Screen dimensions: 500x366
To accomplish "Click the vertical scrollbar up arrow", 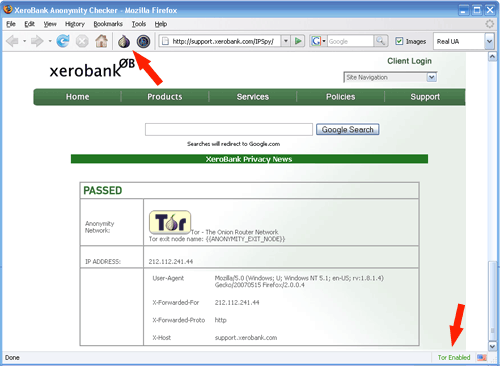I will pyautogui.click(x=492, y=57).
